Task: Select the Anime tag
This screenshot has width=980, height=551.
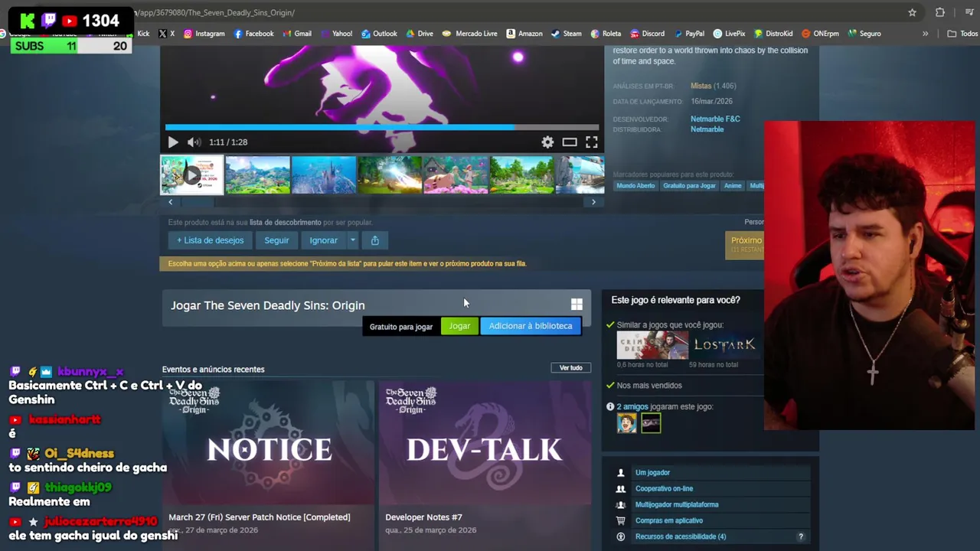Action: [733, 186]
